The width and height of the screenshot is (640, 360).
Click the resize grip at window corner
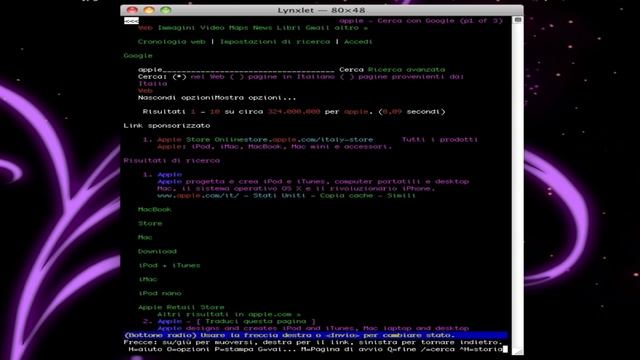point(518,351)
